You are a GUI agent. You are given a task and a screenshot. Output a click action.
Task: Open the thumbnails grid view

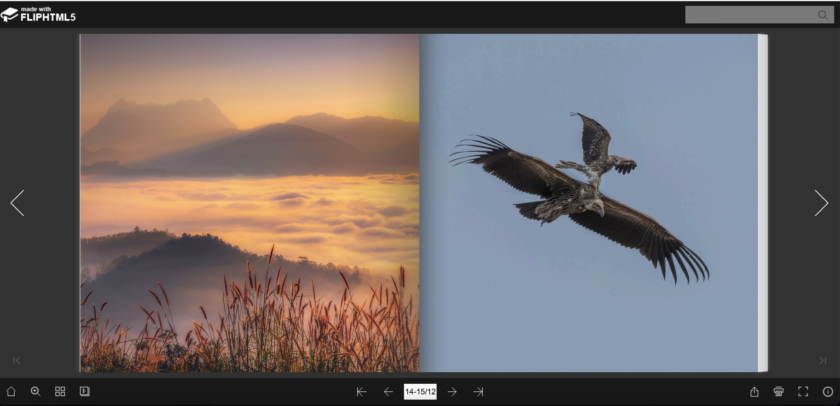pyautogui.click(x=60, y=391)
